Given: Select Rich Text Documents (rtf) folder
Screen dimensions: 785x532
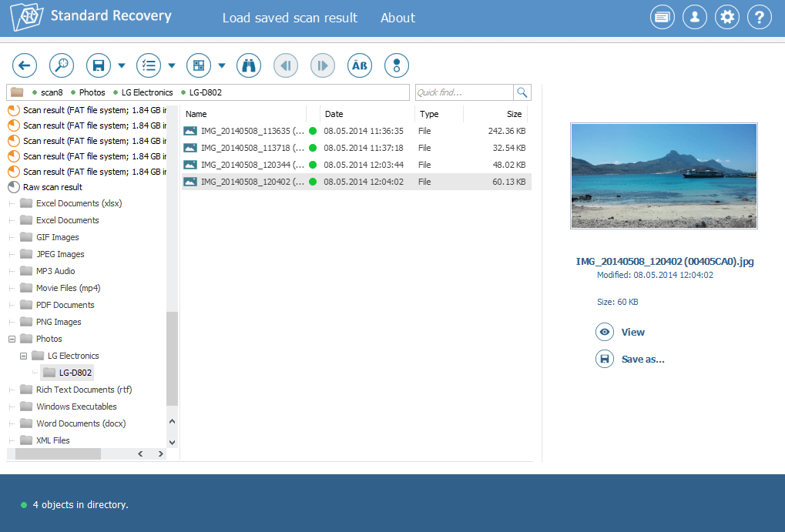Looking at the screenshot, I should pyautogui.click(x=84, y=390).
